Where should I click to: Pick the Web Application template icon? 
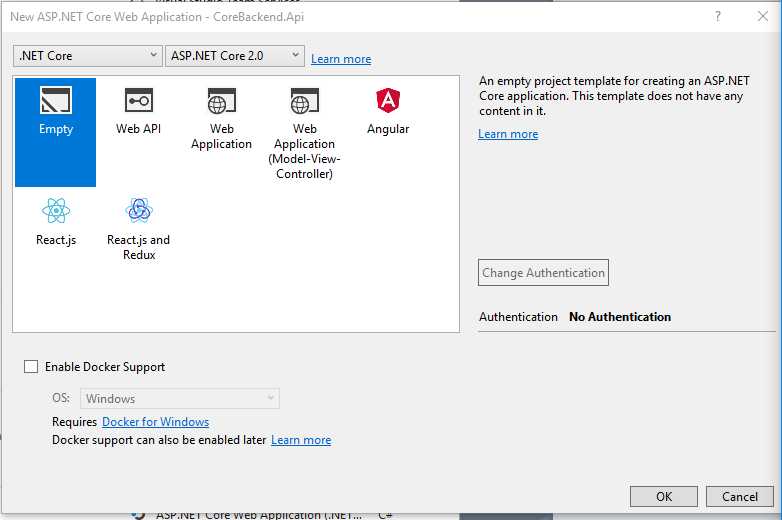coord(221,101)
